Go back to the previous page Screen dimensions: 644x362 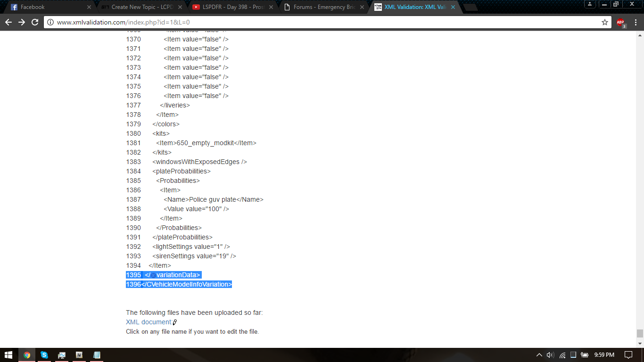[8, 22]
